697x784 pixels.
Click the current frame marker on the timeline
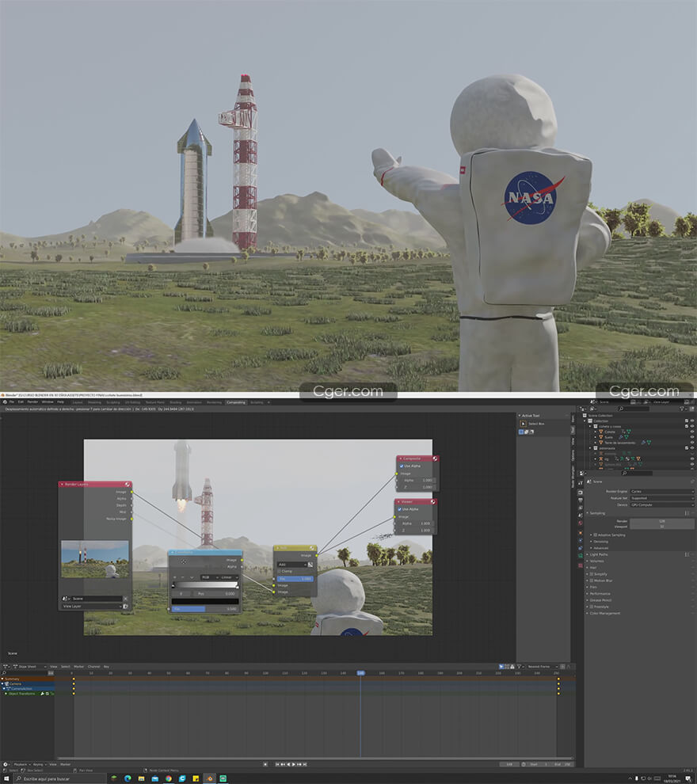[360, 673]
